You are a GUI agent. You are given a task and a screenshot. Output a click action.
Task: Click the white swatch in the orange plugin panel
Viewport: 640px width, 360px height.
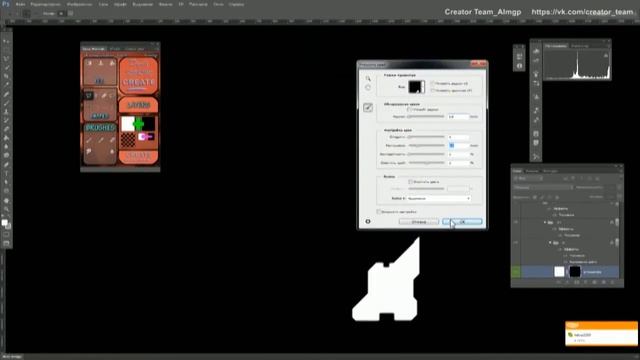[127, 124]
